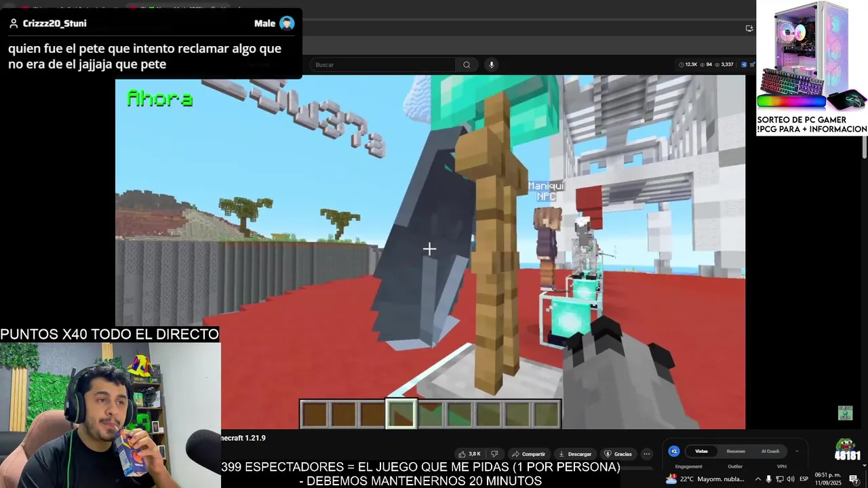
Task: Show hidden system tray icons chevron
Action: tap(758, 479)
